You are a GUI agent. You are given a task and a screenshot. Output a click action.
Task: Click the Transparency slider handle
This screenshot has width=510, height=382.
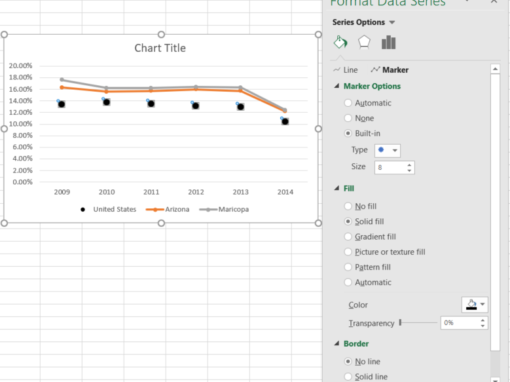pos(400,322)
